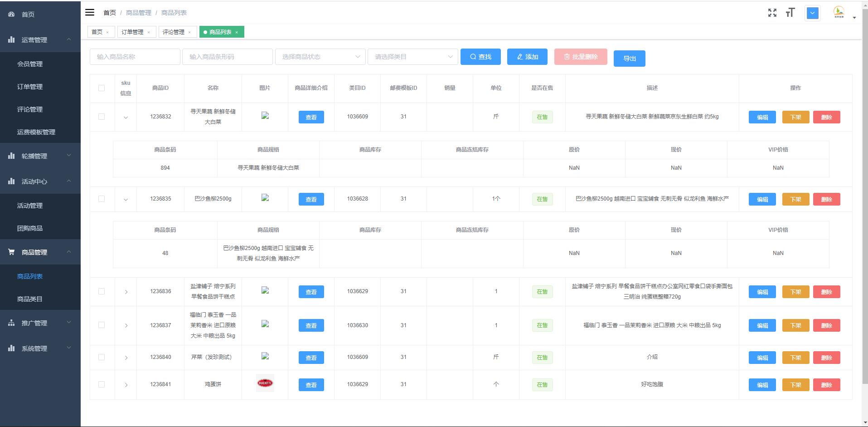
Task: Close the 首页 tab with its x
Action: [x=107, y=32]
